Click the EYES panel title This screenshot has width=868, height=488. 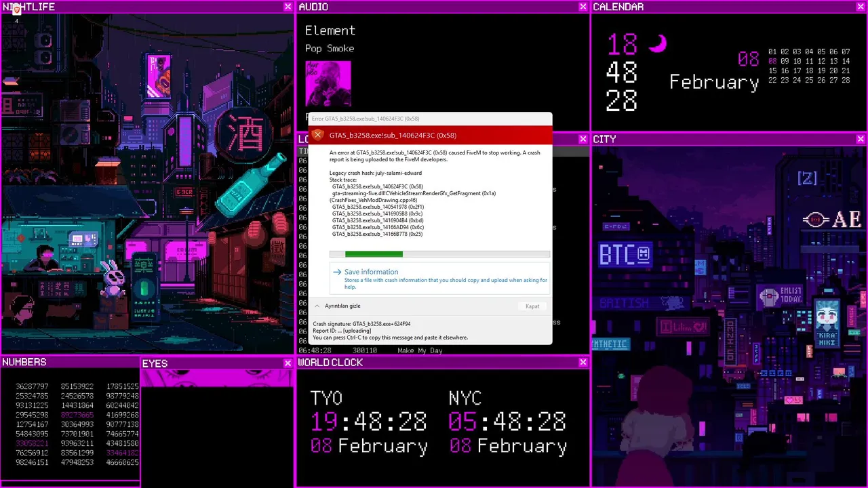(155, 364)
